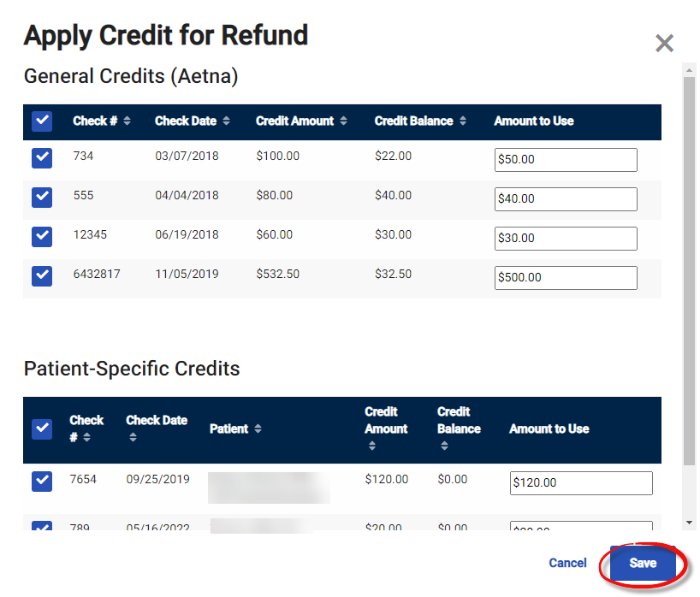Click Save to apply the credits
The height and width of the screenshot is (597, 700).
click(643, 564)
